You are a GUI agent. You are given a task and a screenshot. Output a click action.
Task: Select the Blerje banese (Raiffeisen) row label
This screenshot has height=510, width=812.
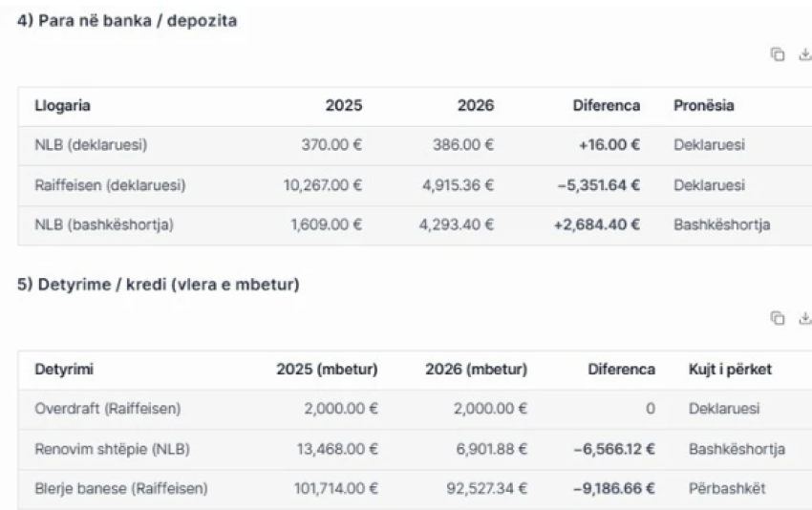121,489
